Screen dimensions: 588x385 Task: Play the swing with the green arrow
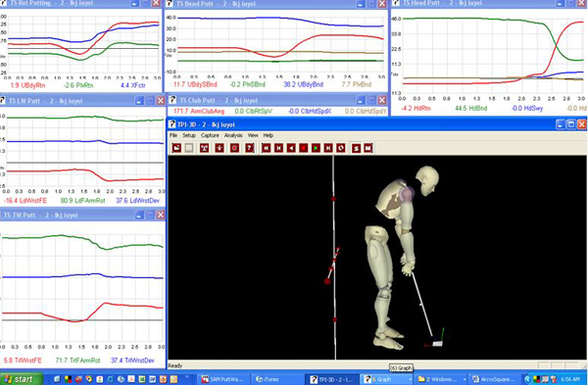(x=316, y=148)
